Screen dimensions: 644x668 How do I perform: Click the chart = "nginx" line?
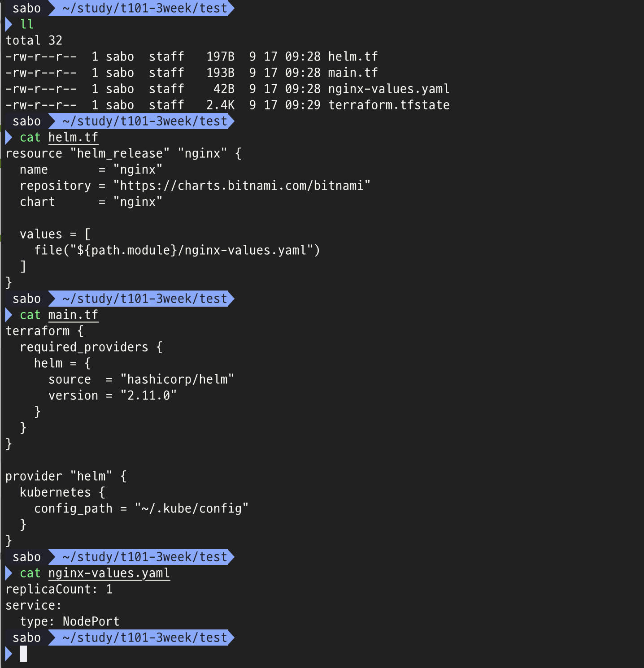point(91,202)
